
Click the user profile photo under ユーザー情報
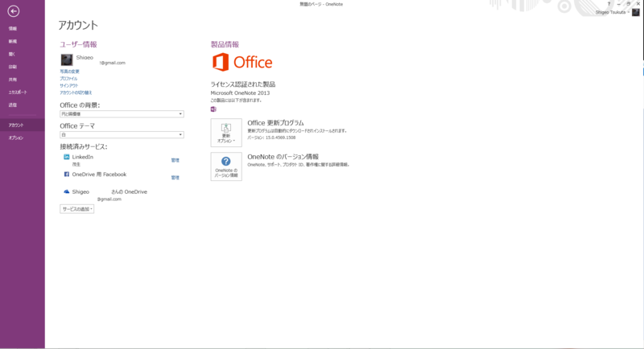coord(67,60)
